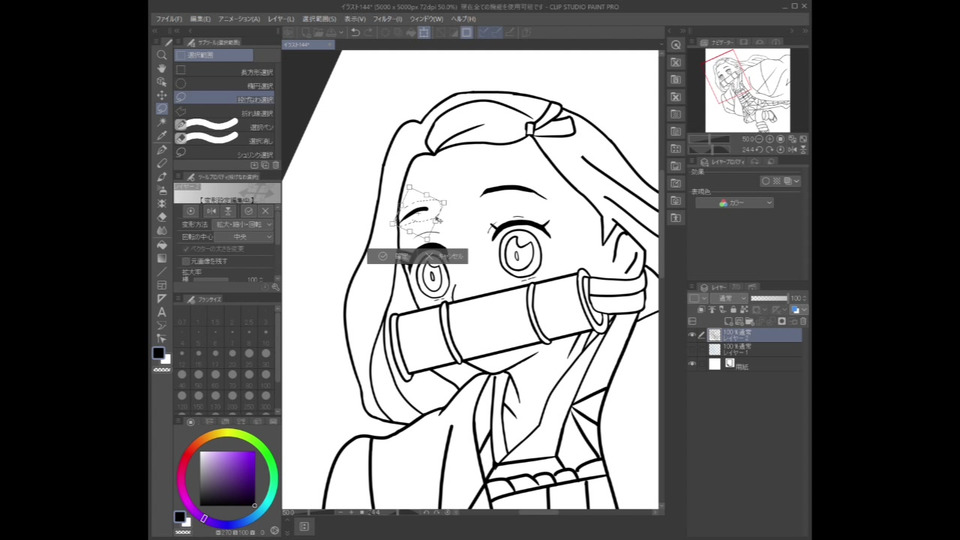This screenshot has width=960, height=540.
Task: Select the Move layer tool
Action: click(162, 95)
